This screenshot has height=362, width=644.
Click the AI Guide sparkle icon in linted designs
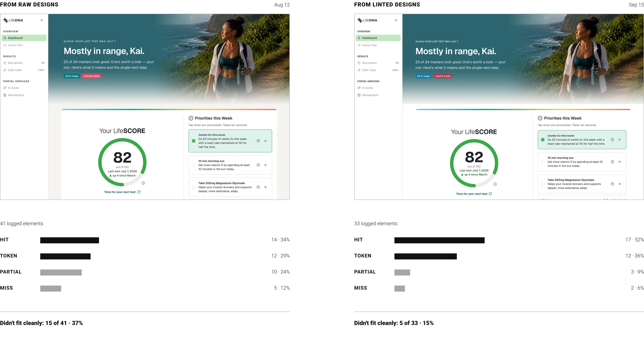(x=359, y=88)
